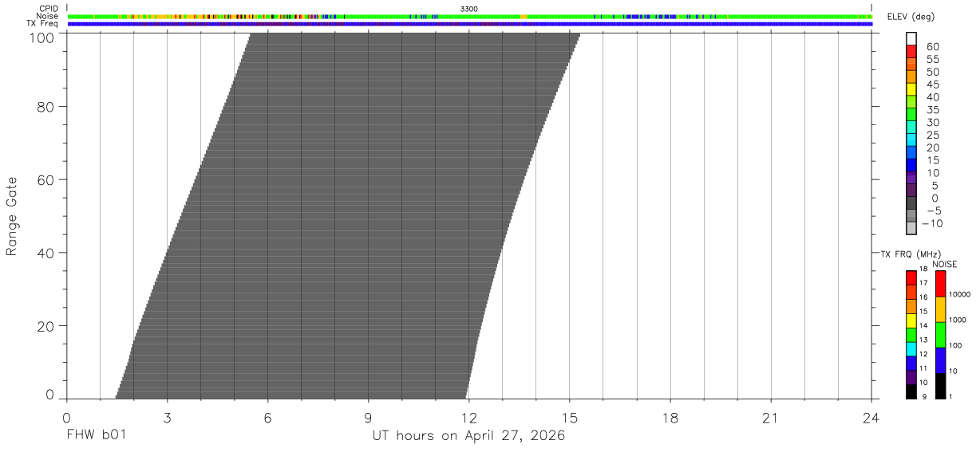Click the CPID value 3300
This screenshot has width=980, height=452.
click(469, 9)
